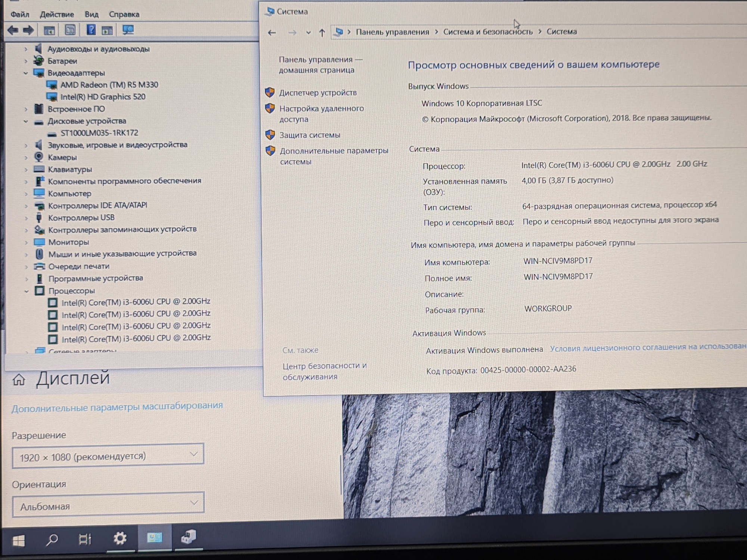Click shield icon beside Диспетчер устройств

(270, 92)
